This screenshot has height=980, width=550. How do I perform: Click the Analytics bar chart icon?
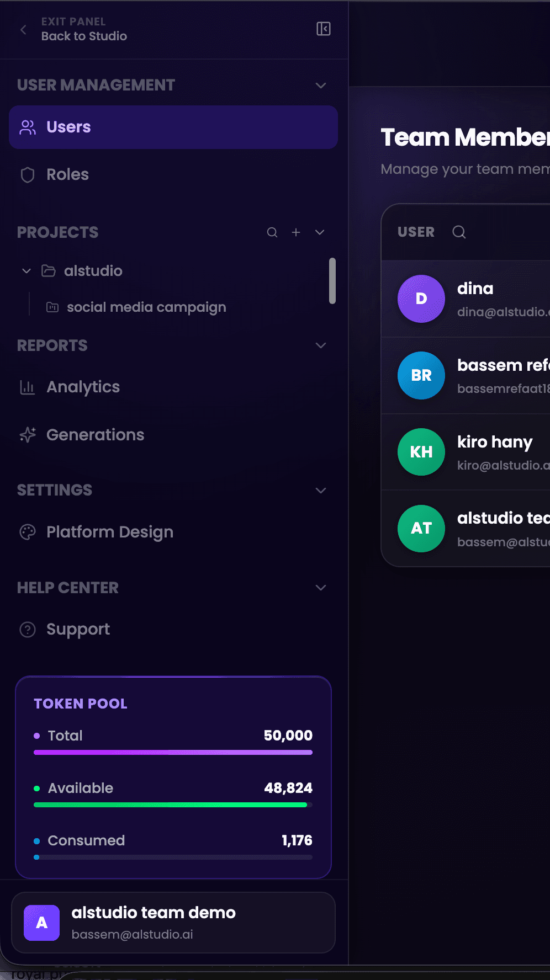pos(28,387)
